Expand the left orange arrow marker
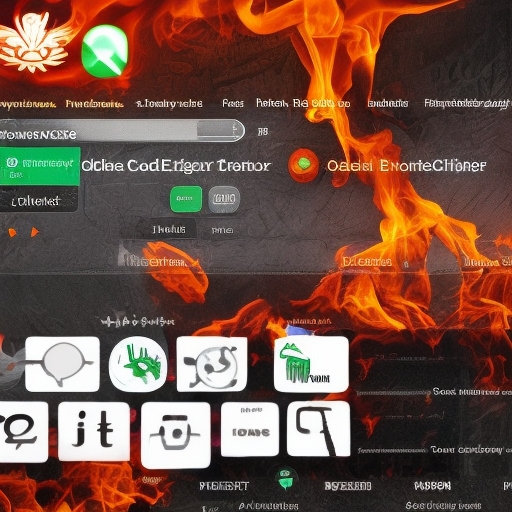 click(12, 232)
